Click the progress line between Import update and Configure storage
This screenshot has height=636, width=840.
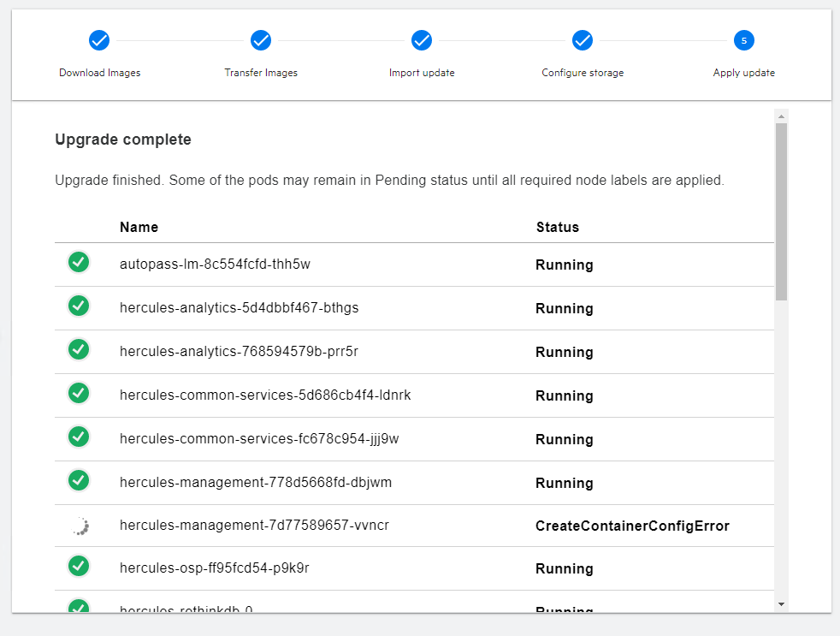[x=502, y=40]
